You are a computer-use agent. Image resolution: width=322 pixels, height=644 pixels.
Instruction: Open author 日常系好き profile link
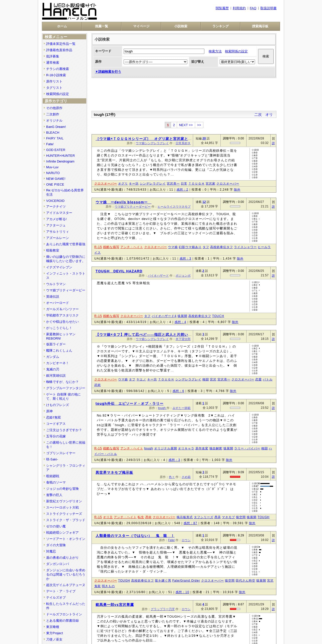pyautogui.click(x=183, y=143)
